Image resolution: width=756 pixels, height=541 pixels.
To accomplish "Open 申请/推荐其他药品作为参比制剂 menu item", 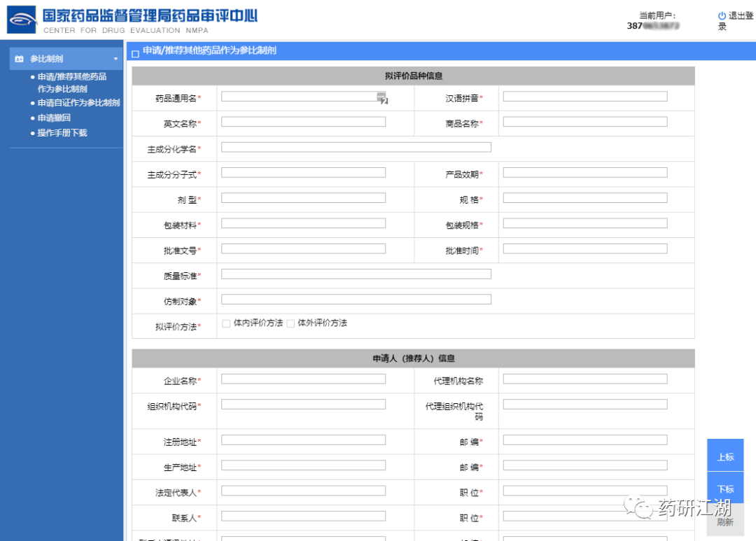I will tap(72, 83).
